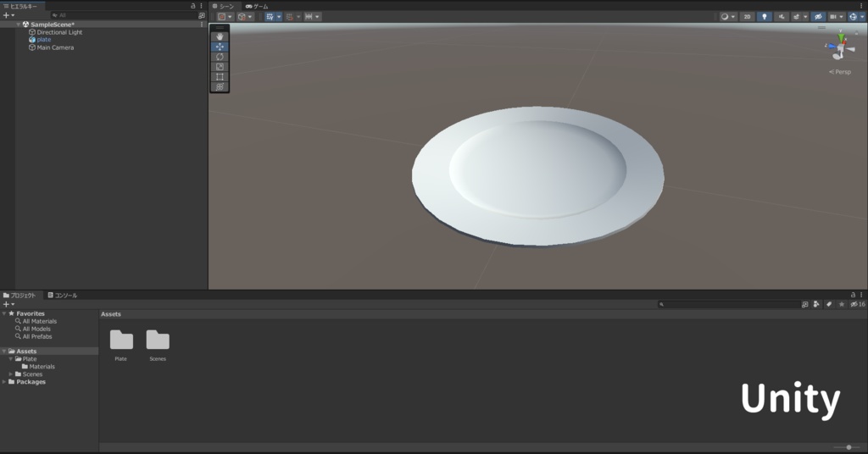Toggle scene lighting lightbulb
Image resolution: width=868 pixels, height=454 pixels.
click(x=765, y=17)
